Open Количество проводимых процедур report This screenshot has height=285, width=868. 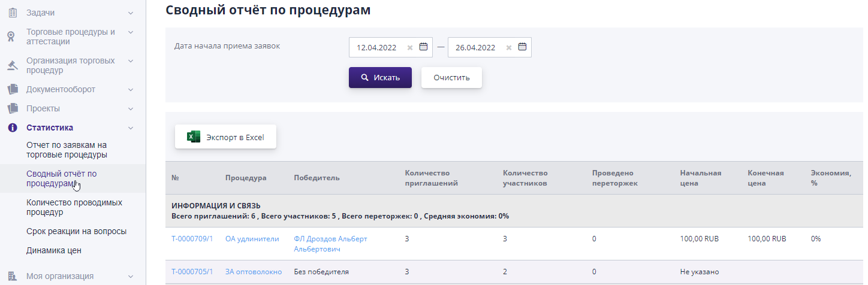pos(74,207)
